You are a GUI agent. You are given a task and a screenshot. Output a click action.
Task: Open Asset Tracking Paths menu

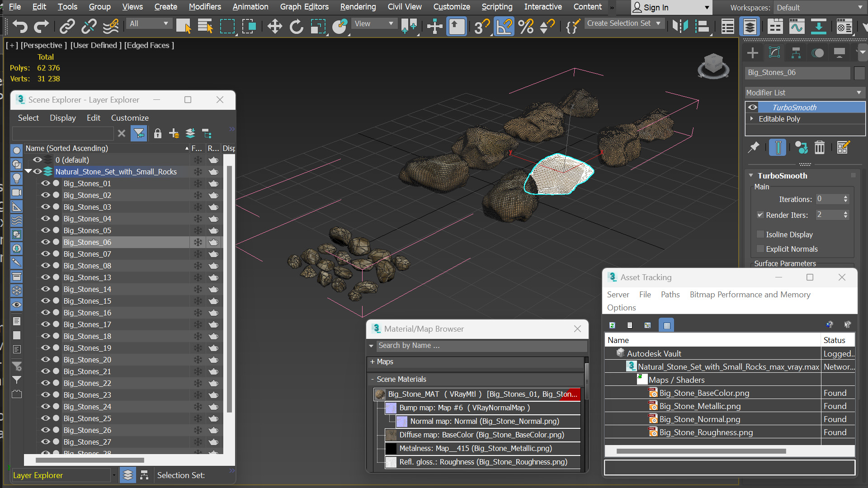coord(670,295)
